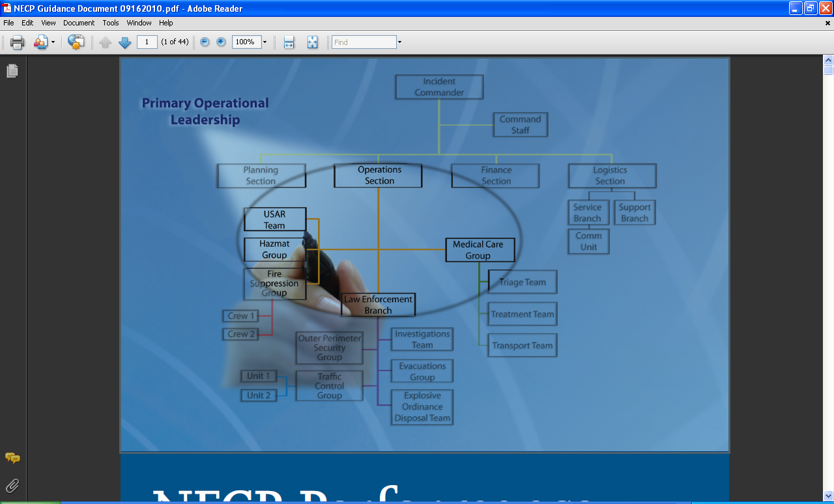
Task: Go to previous page with up arrow
Action: click(x=106, y=42)
